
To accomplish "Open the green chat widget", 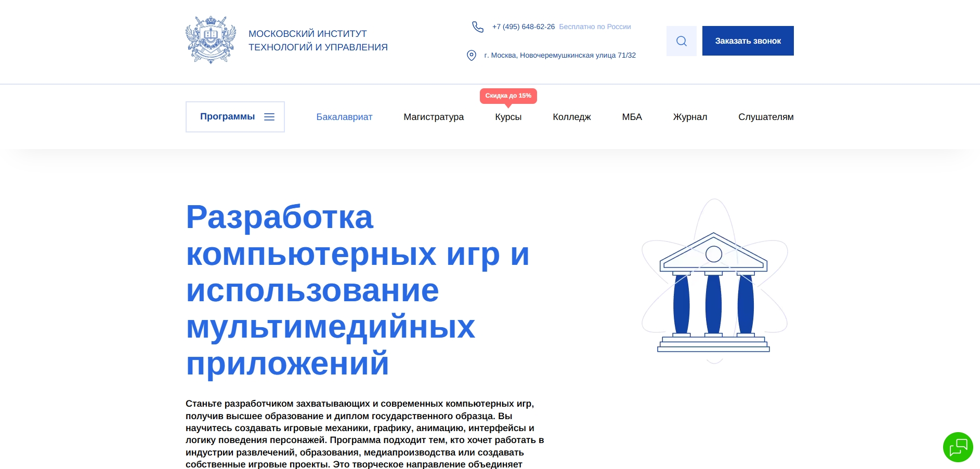I will tap(958, 447).
